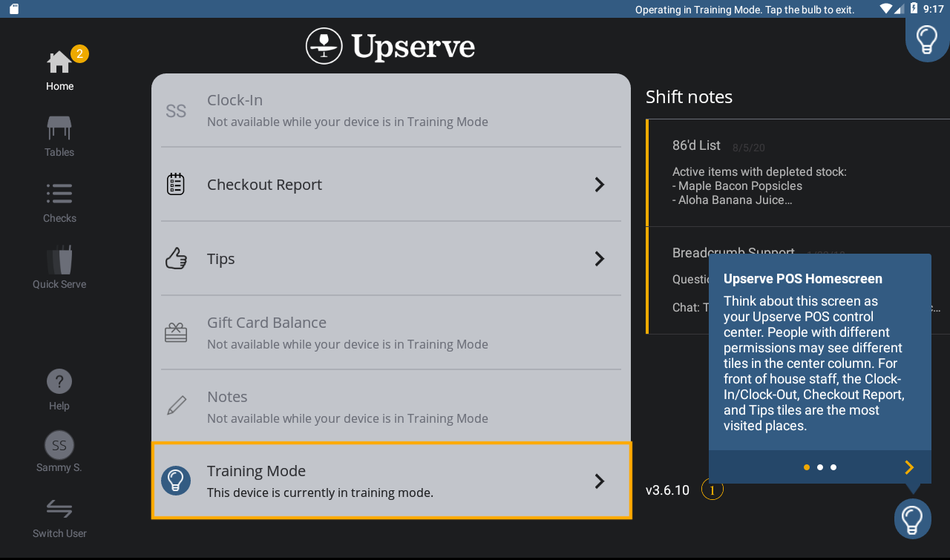Open the Breadcrumb Support shift note
Viewport: 950px width, 560px height.
coord(677,280)
